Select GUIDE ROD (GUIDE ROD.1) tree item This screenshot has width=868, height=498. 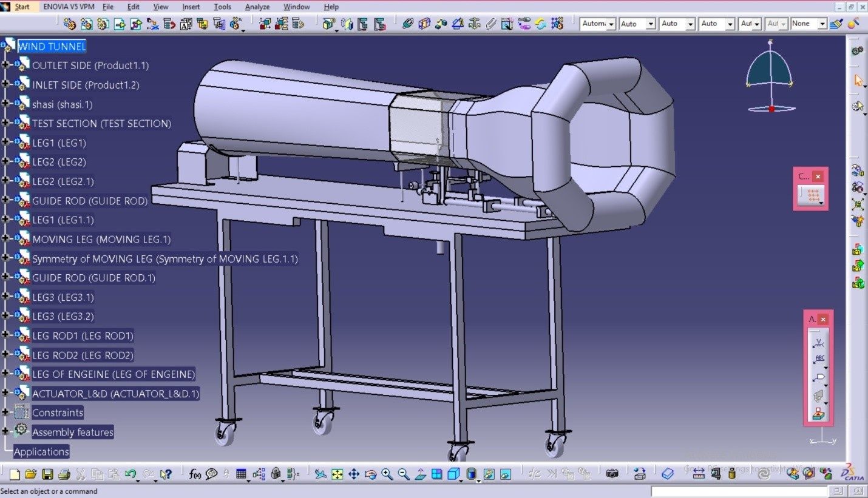[93, 278]
